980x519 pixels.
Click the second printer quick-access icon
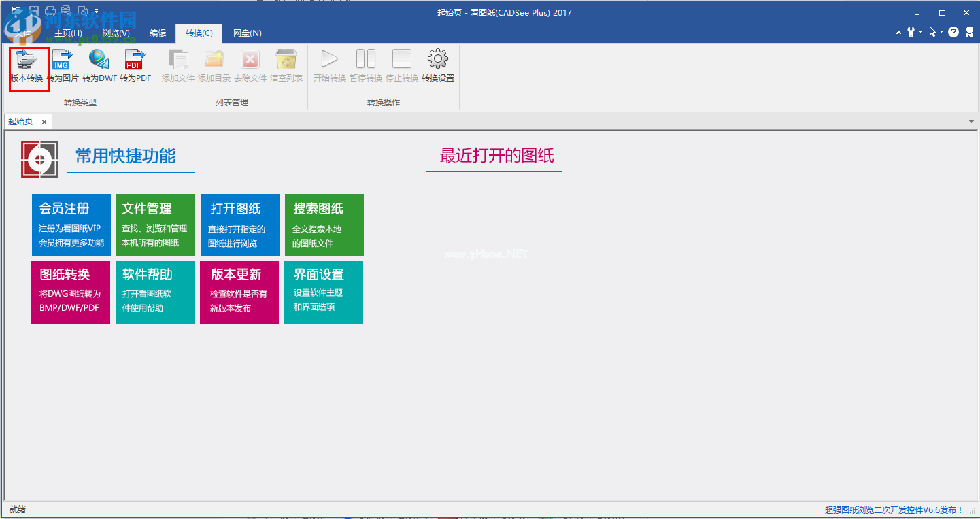coord(66,11)
